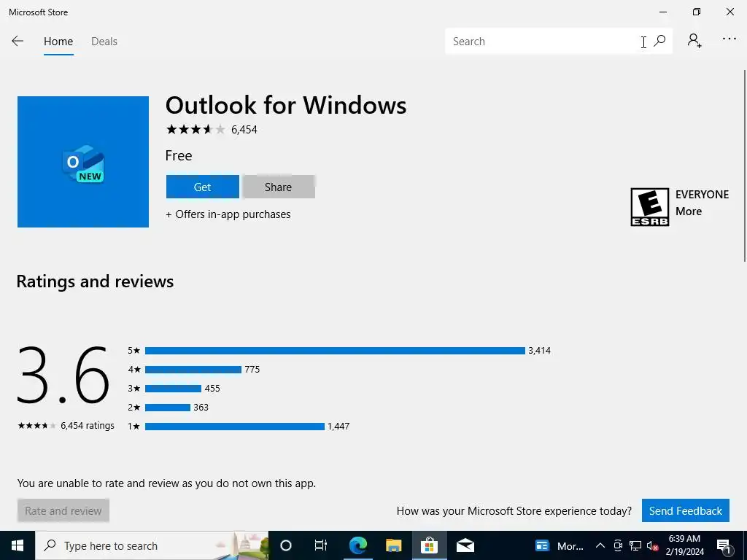Close the Microsoft Store window
Image resolution: width=747 pixels, height=560 pixels.
coord(729,12)
